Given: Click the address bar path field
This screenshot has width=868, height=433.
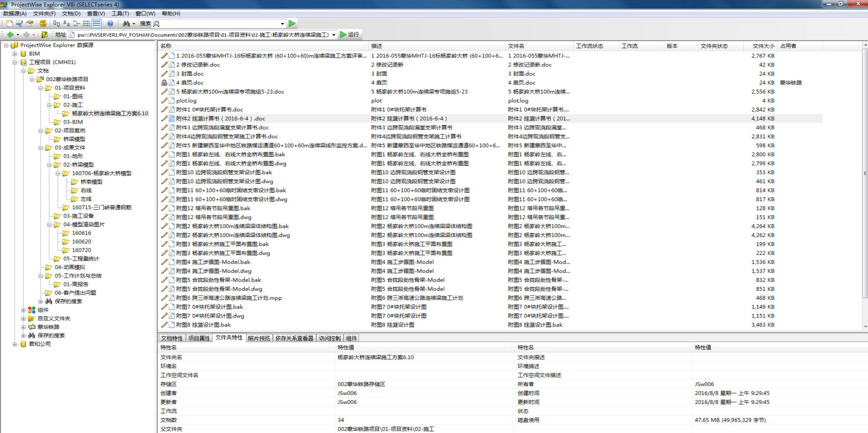Looking at the screenshot, I should coord(203,35).
